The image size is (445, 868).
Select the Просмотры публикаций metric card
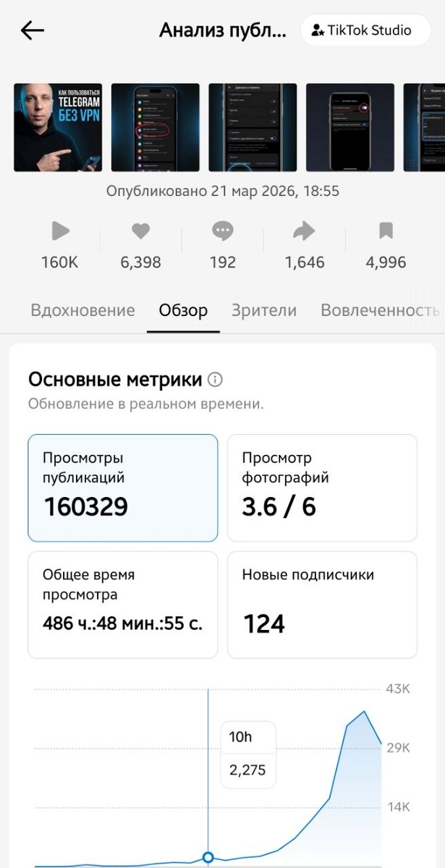click(x=122, y=488)
